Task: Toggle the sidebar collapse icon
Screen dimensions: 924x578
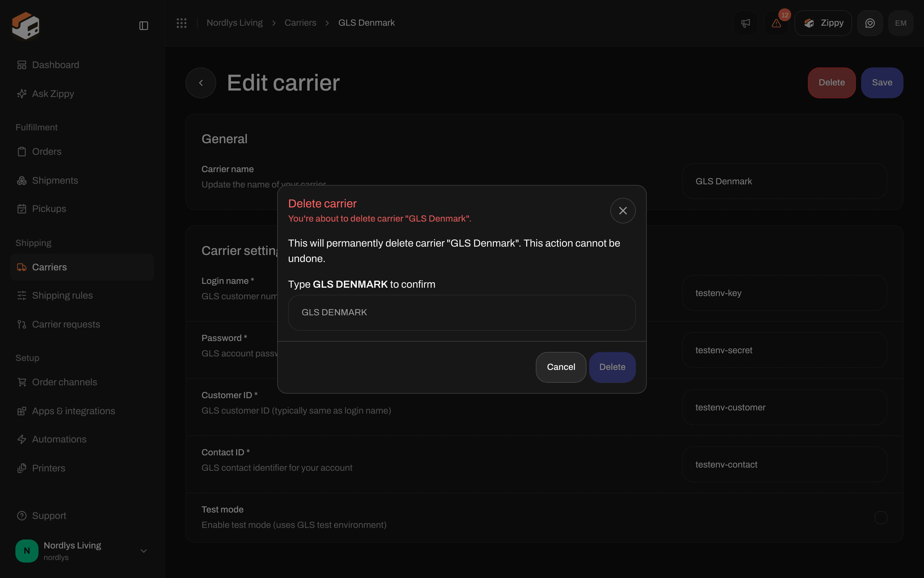Action: 143,26
